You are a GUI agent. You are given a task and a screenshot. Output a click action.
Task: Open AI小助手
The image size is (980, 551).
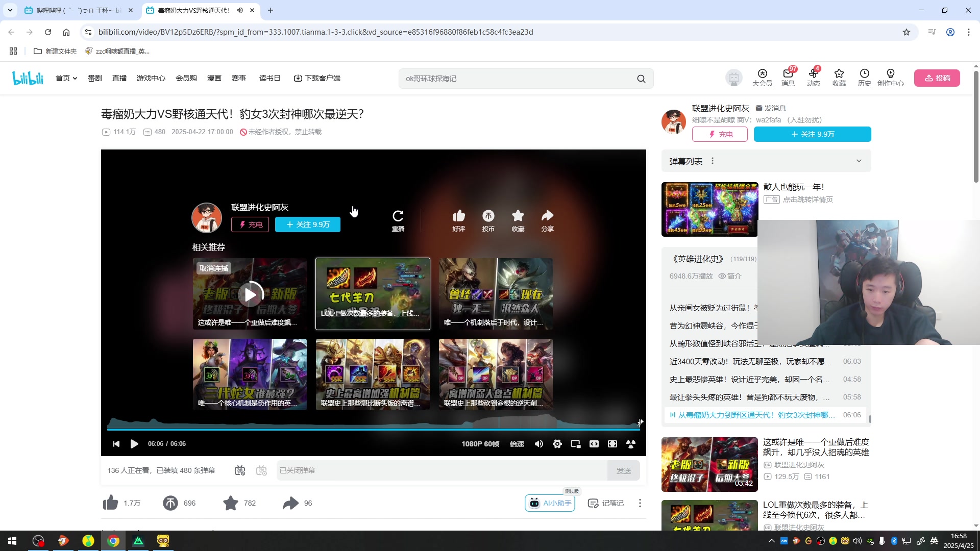click(x=550, y=503)
